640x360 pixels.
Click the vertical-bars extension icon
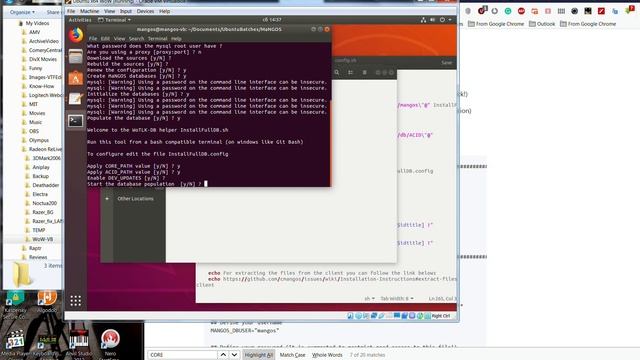[561, 11]
